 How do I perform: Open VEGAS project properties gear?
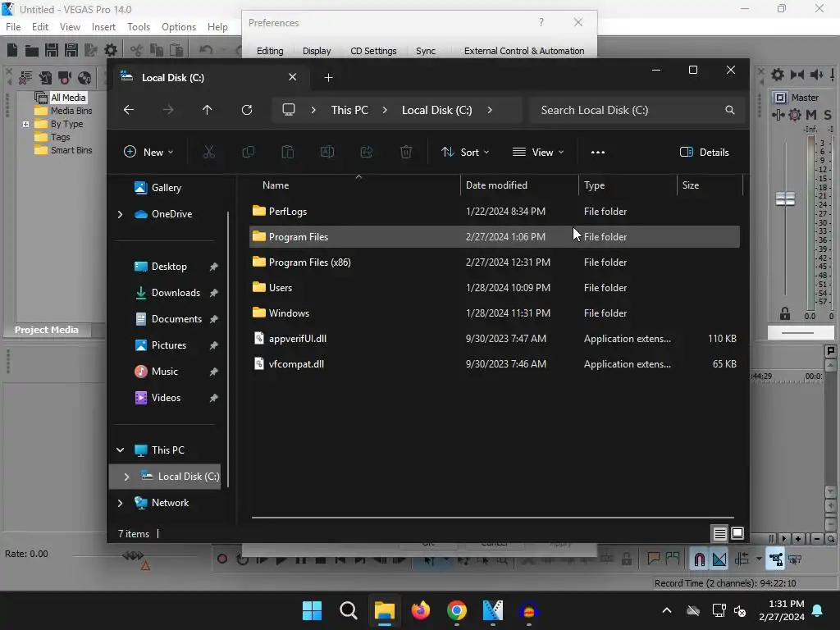[x=111, y=50]
